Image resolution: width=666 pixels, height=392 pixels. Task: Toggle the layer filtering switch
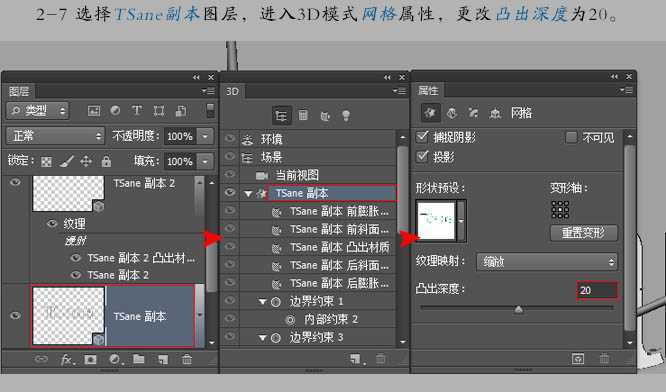tap(210, 110)
